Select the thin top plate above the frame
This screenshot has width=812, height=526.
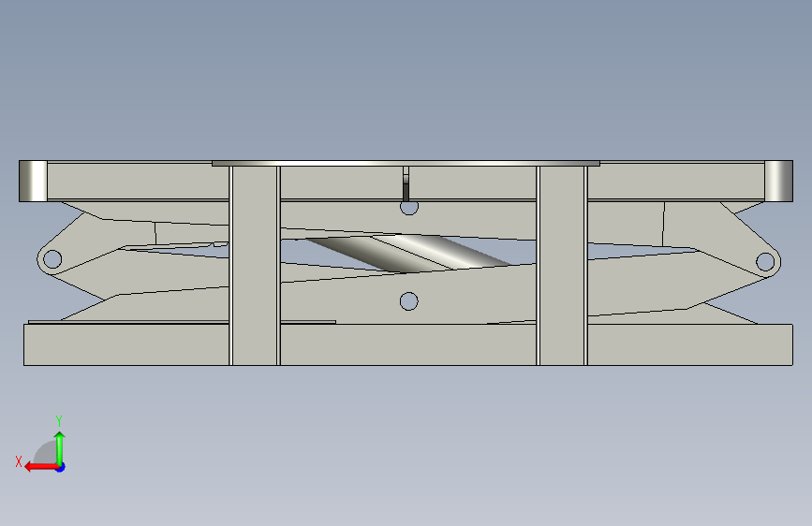click(406, 164)
